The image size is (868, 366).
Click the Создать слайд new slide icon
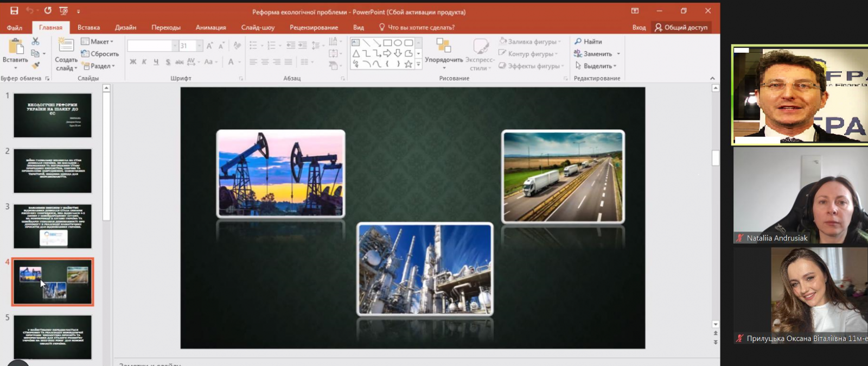click(x=66, y=46)
